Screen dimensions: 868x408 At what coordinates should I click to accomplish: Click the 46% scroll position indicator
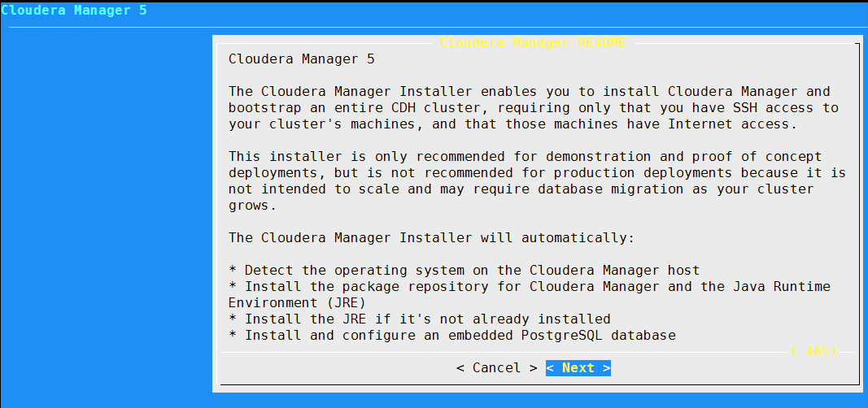[x=813, y=351]
